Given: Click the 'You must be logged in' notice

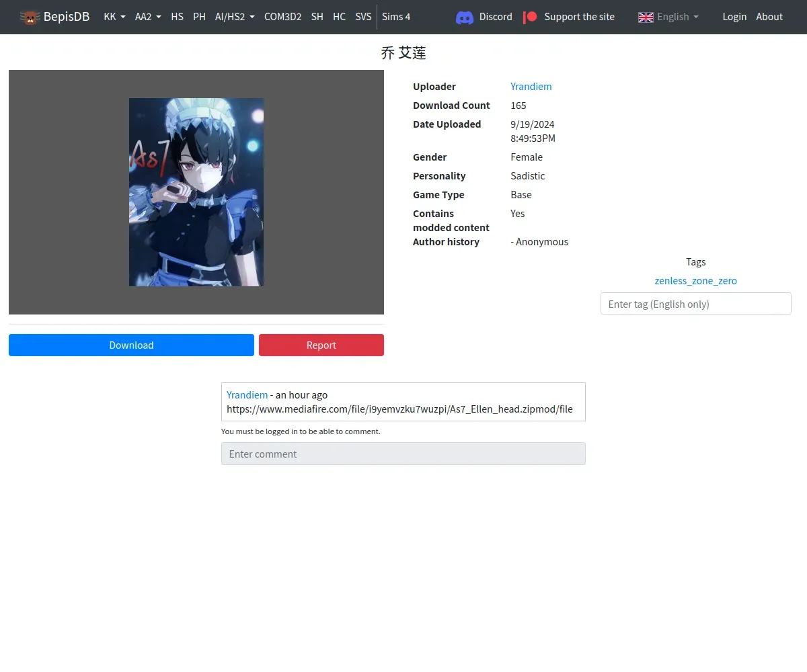Looking at the screenshot, I should click(301, 431).
